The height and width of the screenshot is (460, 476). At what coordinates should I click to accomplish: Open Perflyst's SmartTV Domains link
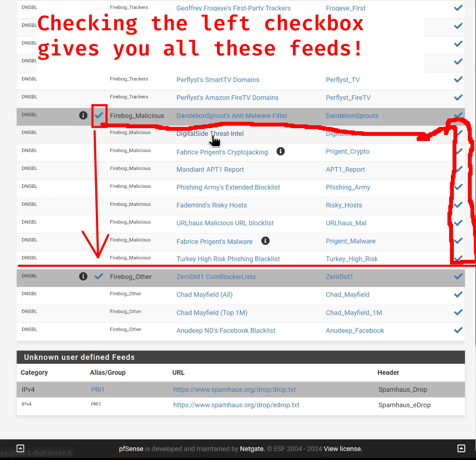[x=218, y=80]
